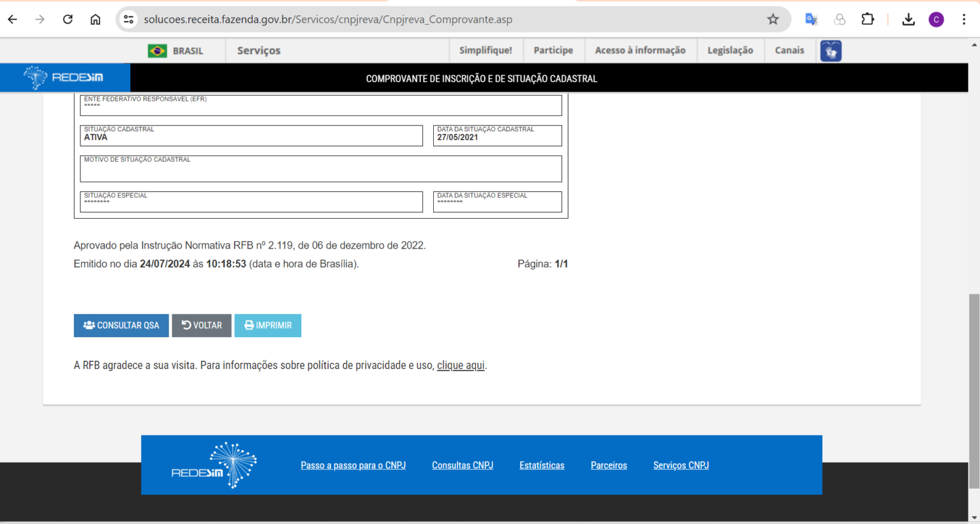Open Chrome three-dot menu
Viewport: 980px width, 524px height.
click(x=963, y=19)
